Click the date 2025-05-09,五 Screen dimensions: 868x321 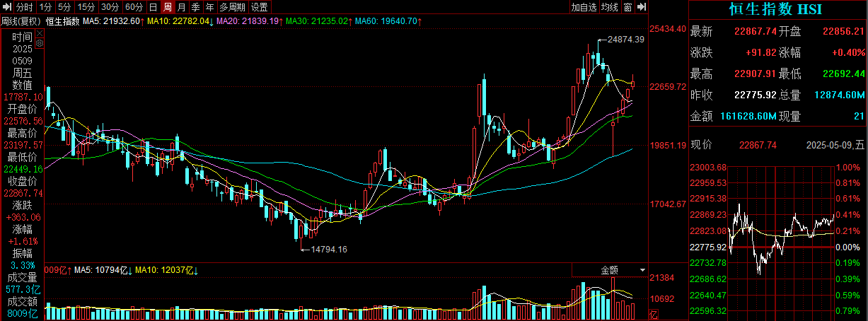click(835, 145)
